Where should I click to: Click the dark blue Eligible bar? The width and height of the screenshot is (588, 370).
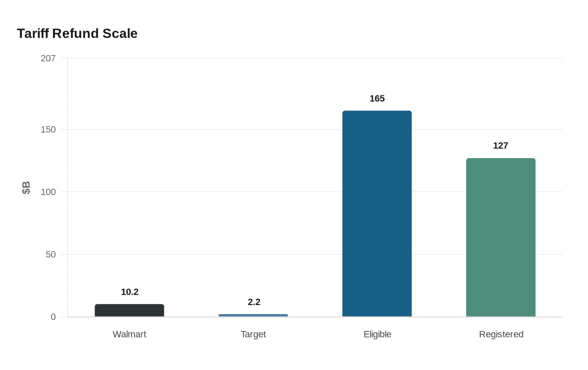(377, 214)
